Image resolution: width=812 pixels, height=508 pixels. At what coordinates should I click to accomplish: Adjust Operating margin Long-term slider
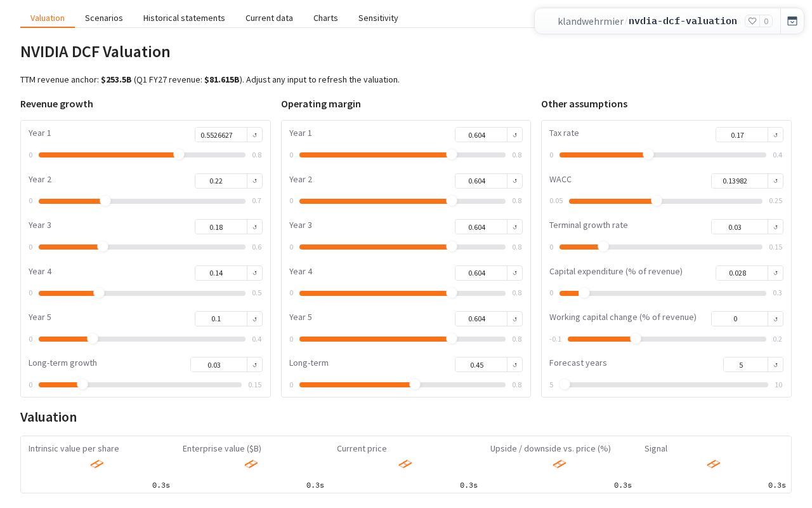(402, 385)
